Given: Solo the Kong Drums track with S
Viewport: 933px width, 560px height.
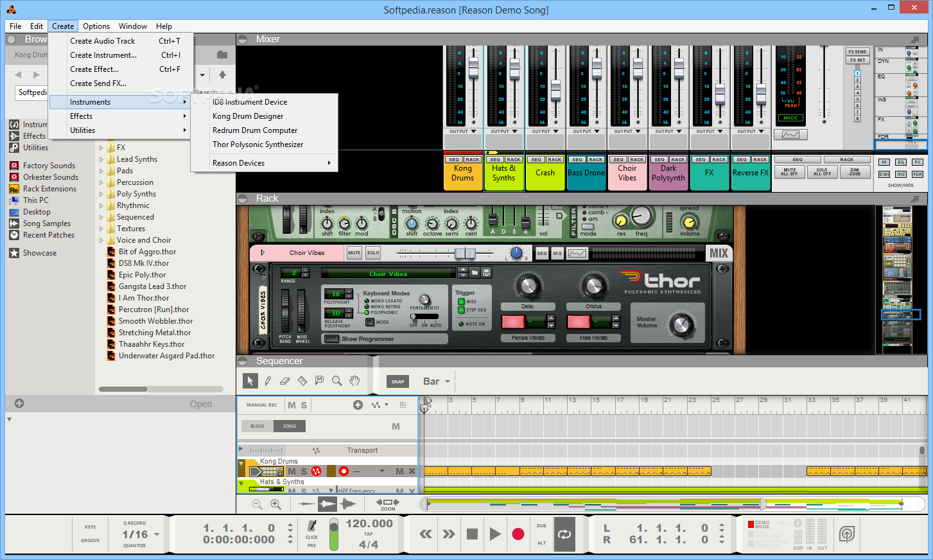Looking at the screenshot, I should click(304, 471).
